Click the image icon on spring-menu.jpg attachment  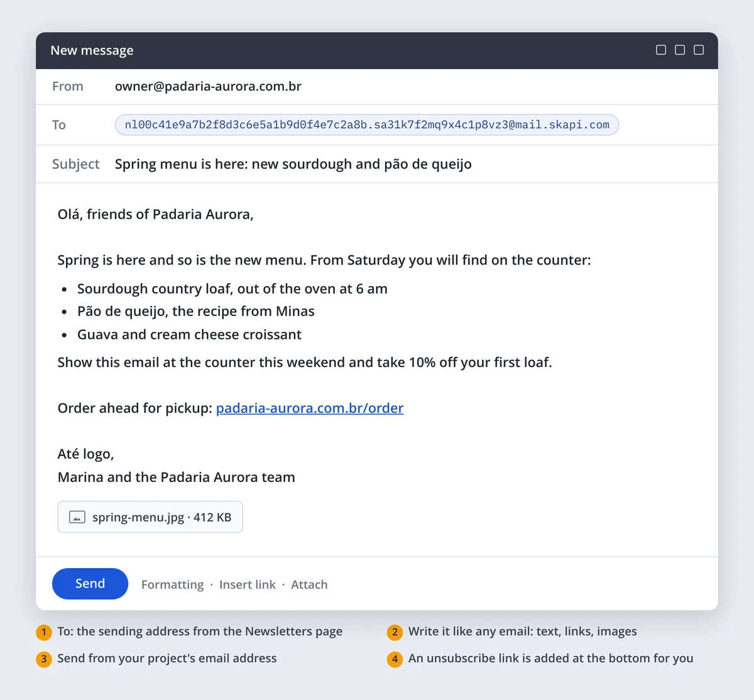(x=77, y=517)
